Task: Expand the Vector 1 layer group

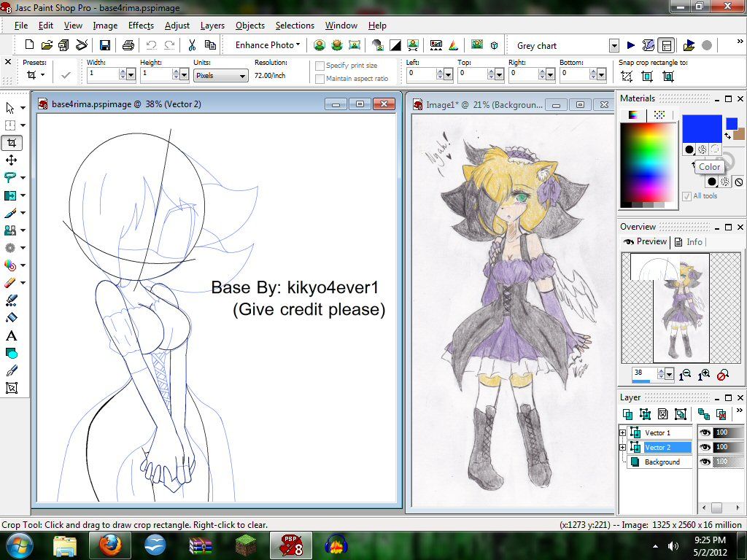Action: click(x=622, y=432)
